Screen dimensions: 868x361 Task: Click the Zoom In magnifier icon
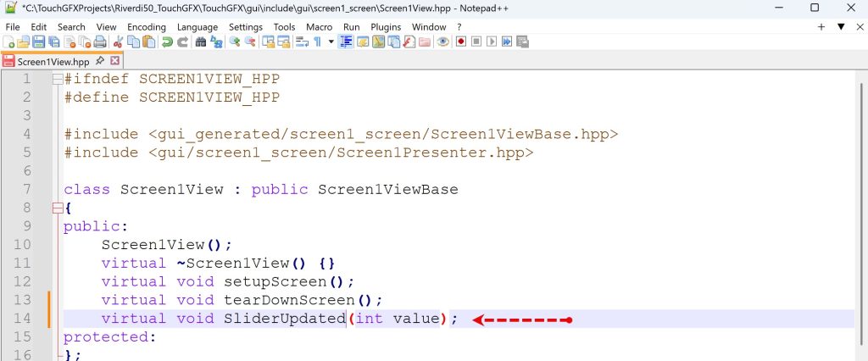(235, 42)
